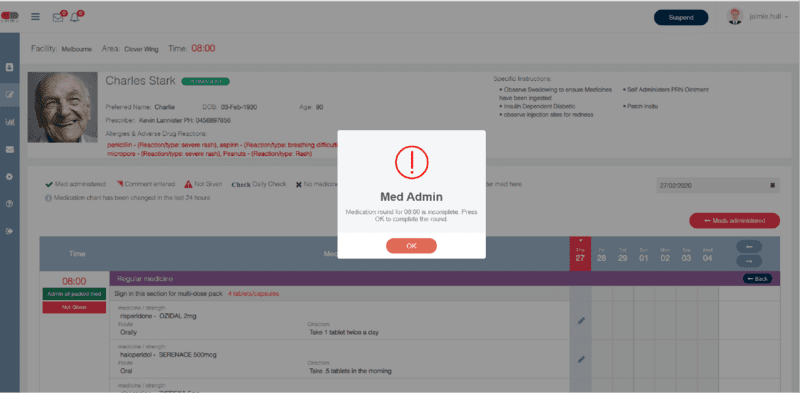Select day 28 in day header

[602, 255]
